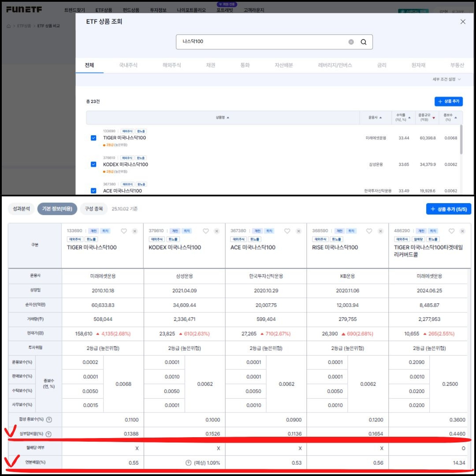This screenshot has width=476, height=476.
Task: Sort by 상품명 column header
Action: tap(223, 118)
